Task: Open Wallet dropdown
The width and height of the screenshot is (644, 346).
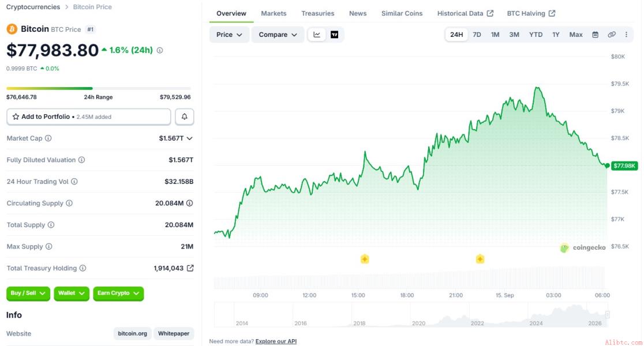Action: [71, 293]
